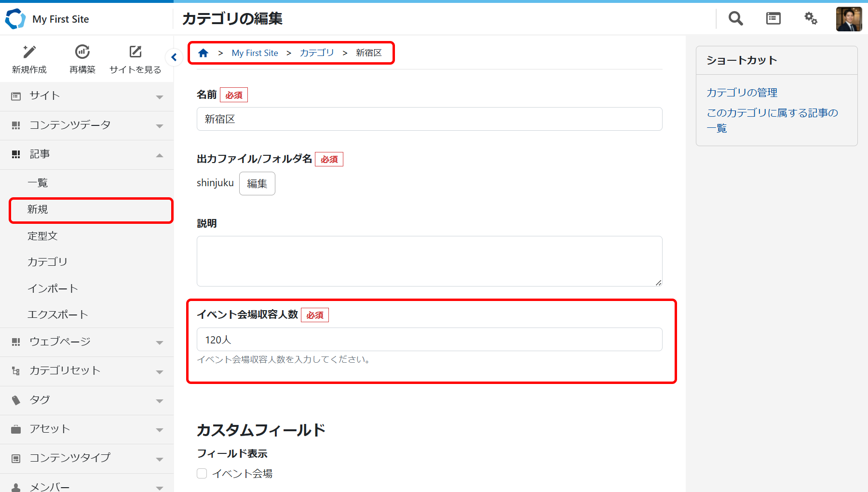Screen dimensions: 868x492
Task: Click the 新規作成 pencil icon
Action: point(29,52)
